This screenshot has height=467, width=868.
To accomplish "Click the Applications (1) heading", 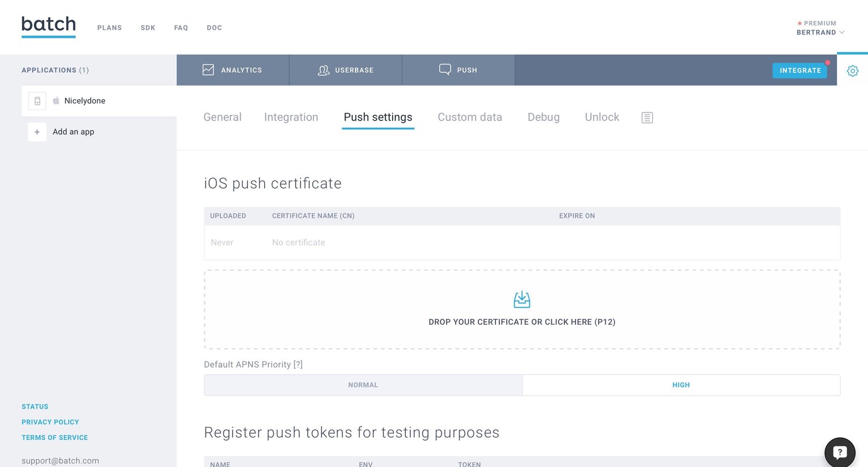I will pos(55,70).
